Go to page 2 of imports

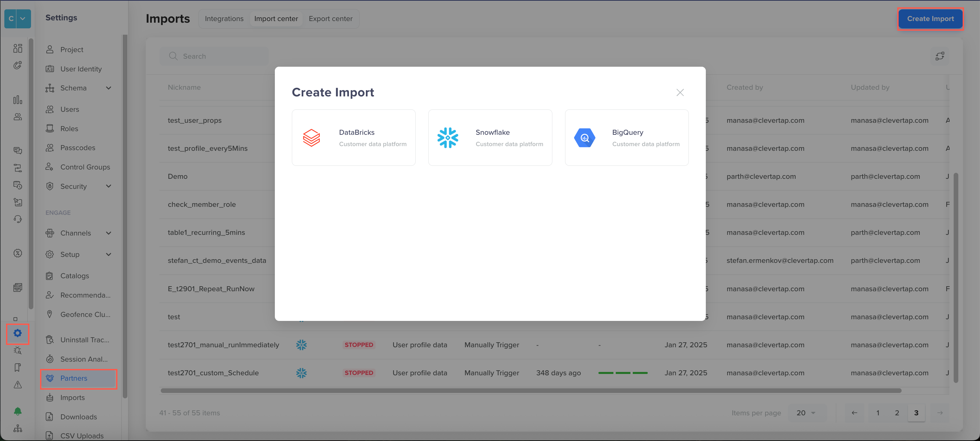point(897,413)
